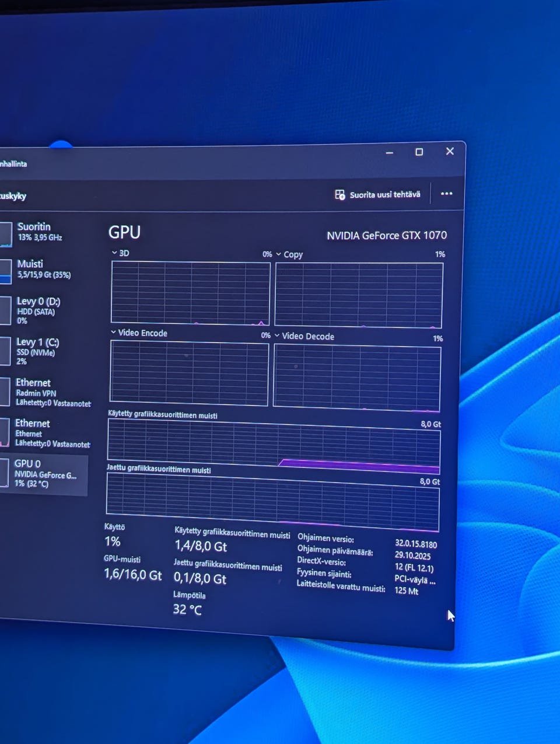This screenshot has width=560, height=744.
Task: Click the Jaettu grafiikkasuorittimen muisti graph
Action: (272, 502)
